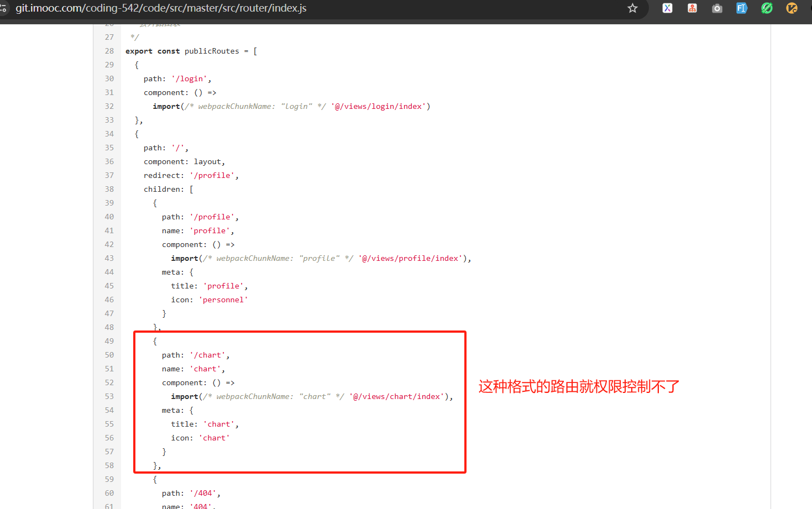Click line number 28

coord(109,51)
